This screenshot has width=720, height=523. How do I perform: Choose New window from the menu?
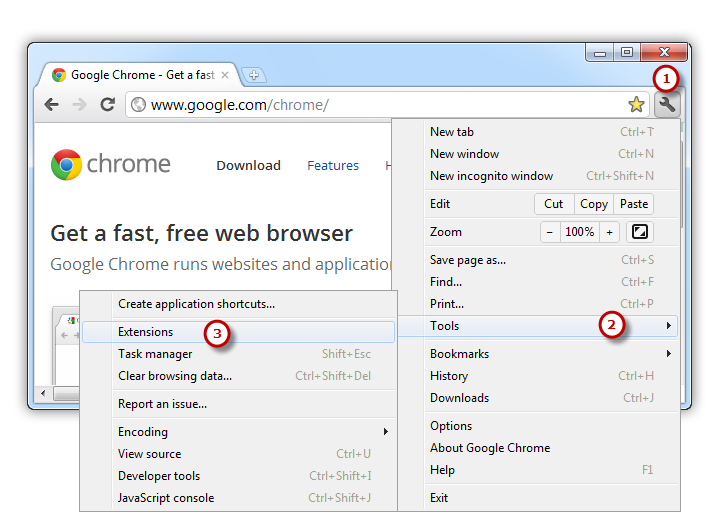(536, 154)
